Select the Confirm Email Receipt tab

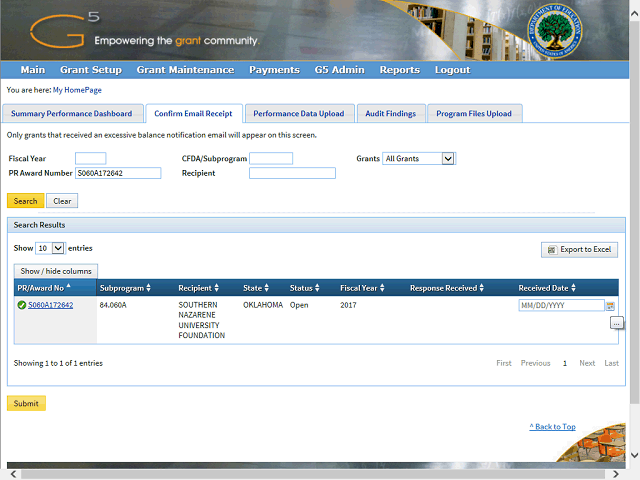point(193,113)
